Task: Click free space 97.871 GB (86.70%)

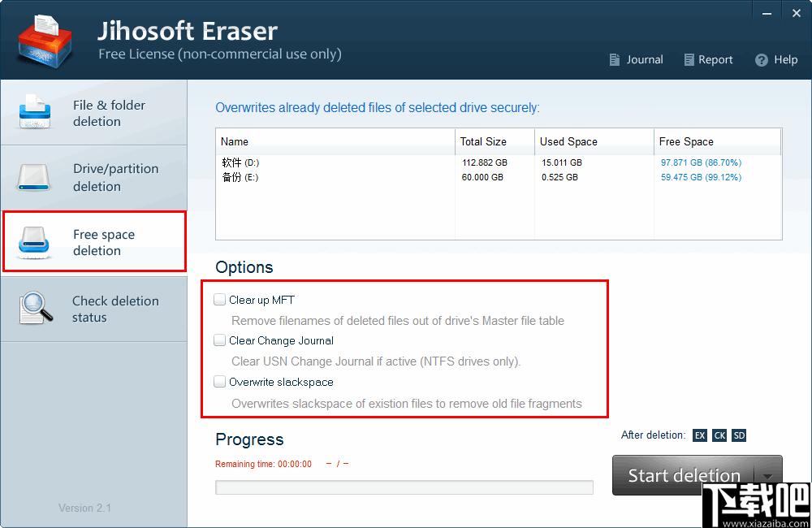Action: pos(702,162)
